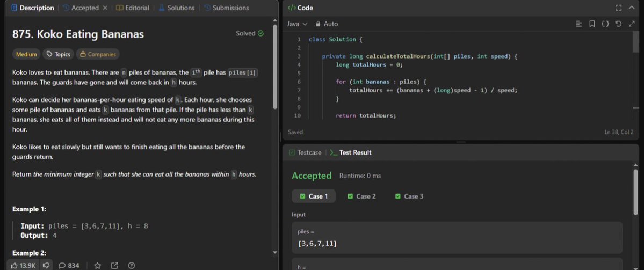Open the Java language dropdown
The width and height of the screenshot is (644, 270).
(x=297, y=24)
